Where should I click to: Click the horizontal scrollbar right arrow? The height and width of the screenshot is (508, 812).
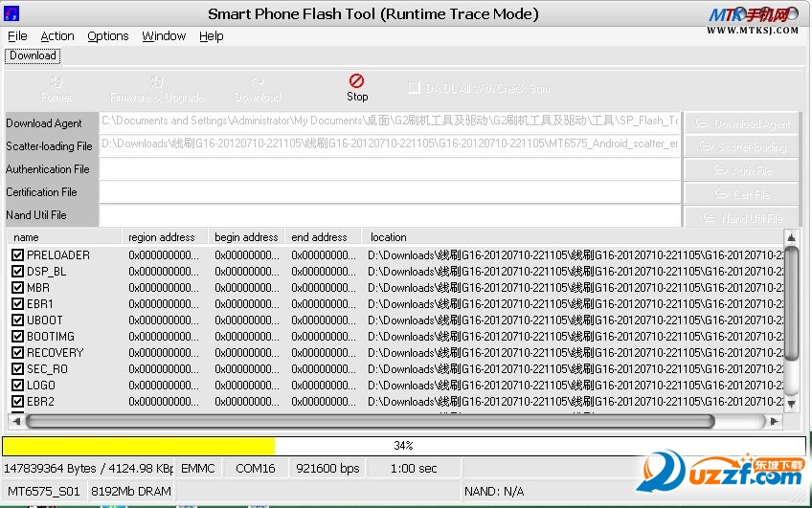tap(775, 421)
